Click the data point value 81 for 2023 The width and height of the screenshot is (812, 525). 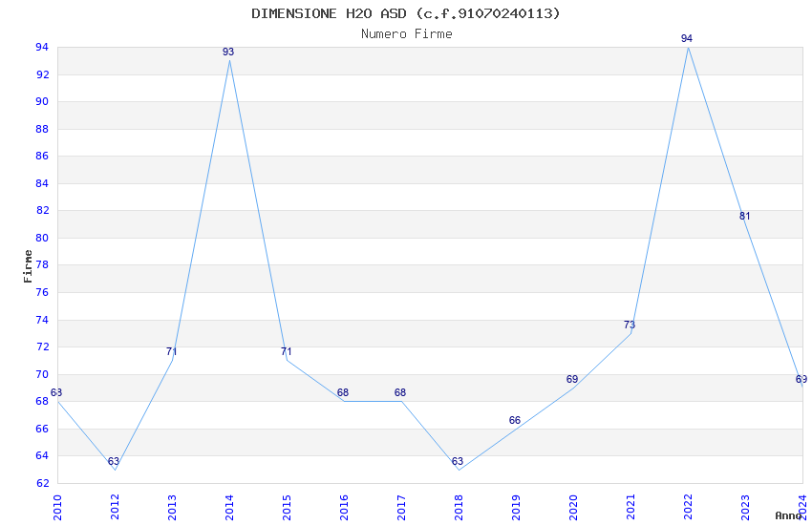click(745, 217)
